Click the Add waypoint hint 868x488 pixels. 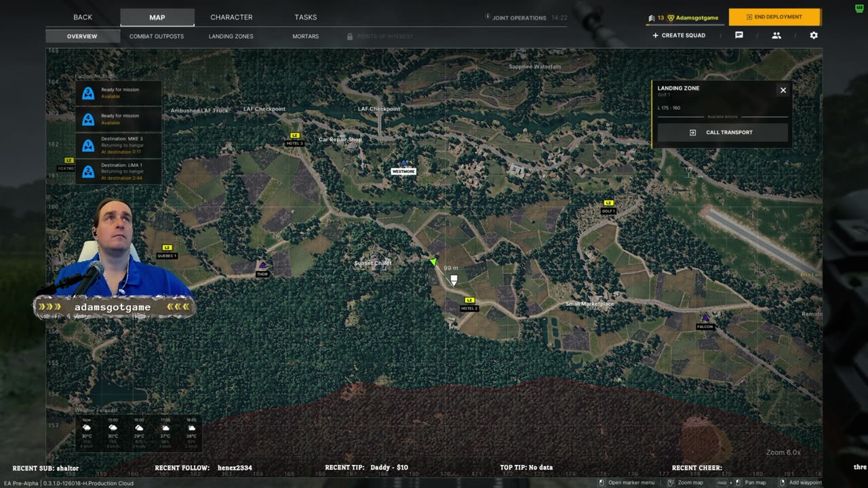tap(801, 483)
